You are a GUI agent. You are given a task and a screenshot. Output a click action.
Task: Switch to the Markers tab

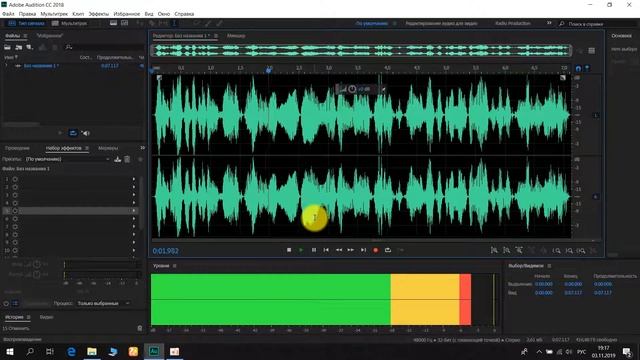(108, 148)
